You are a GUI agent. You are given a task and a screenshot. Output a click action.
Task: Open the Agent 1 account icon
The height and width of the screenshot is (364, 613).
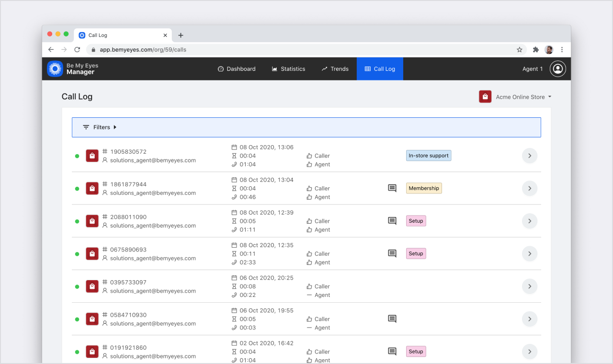[x=558, y=69]
